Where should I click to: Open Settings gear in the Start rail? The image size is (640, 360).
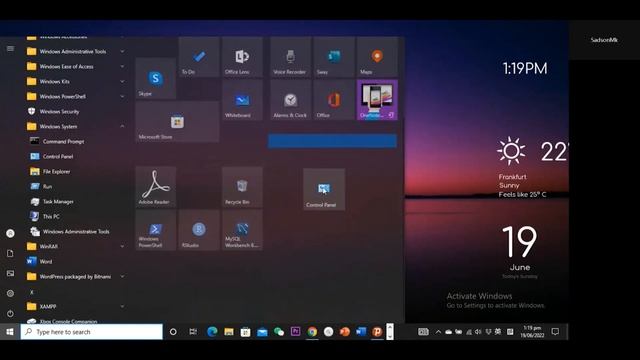[x=10, y=293]
